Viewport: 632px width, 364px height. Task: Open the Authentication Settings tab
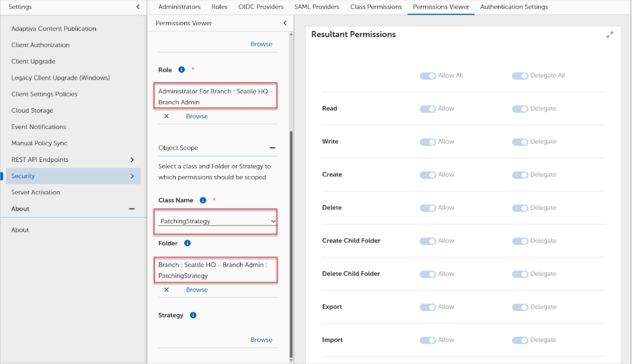coord(513,7)
